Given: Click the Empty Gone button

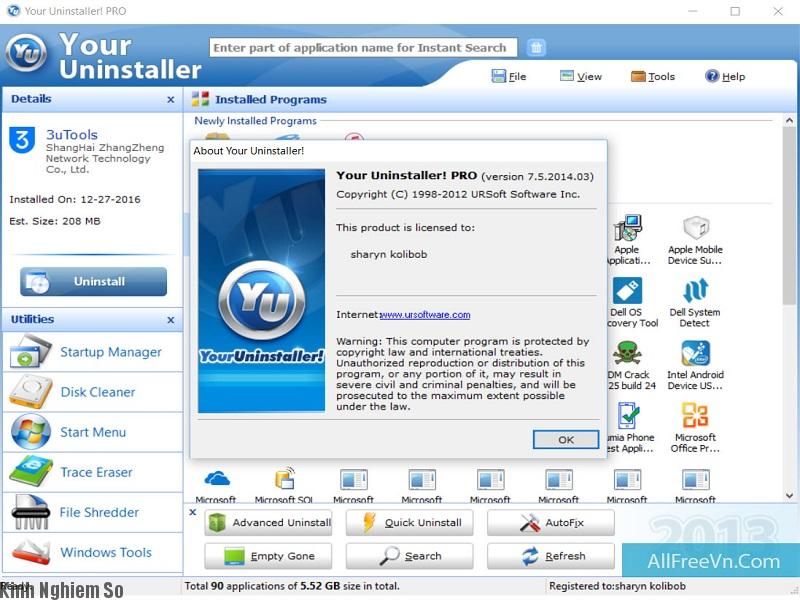Looking at the screenshot, I should pos(268,556).
